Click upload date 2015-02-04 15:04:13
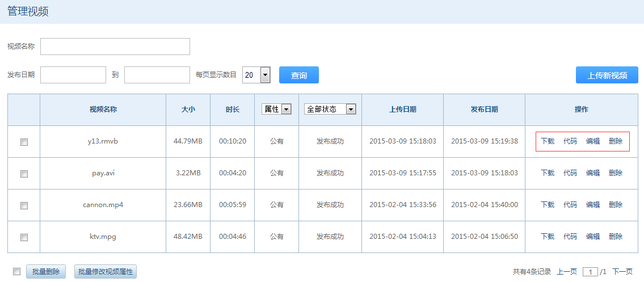The image size is (644, 282). (403, 237)
